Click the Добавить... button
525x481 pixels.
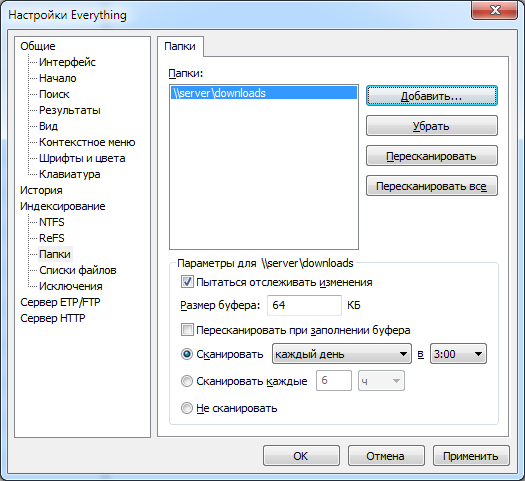point(432,96)
